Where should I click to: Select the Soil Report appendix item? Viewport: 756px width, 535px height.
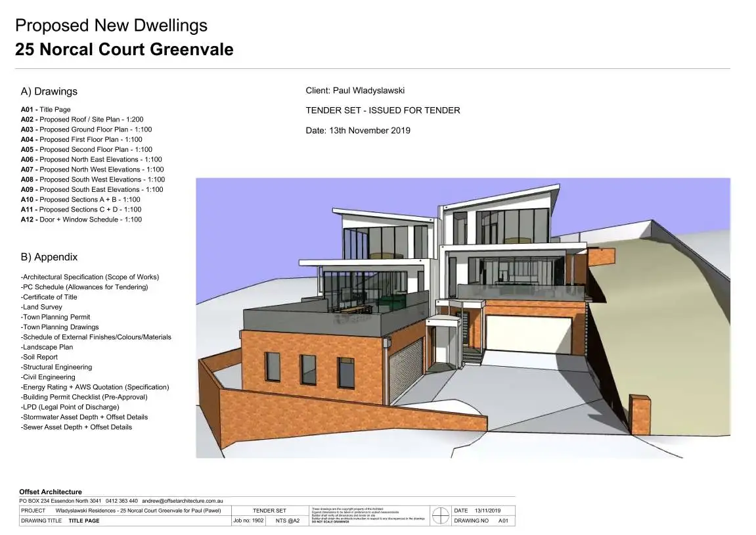click(x=39, y=357)
